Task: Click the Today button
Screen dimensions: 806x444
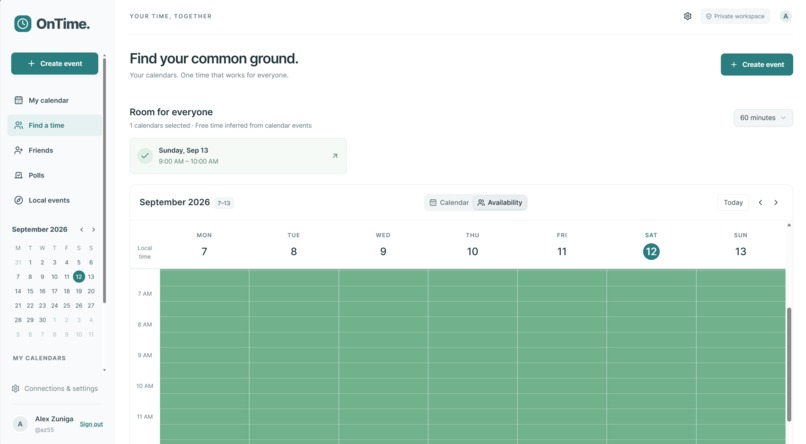Action: (x=733, y=202)
